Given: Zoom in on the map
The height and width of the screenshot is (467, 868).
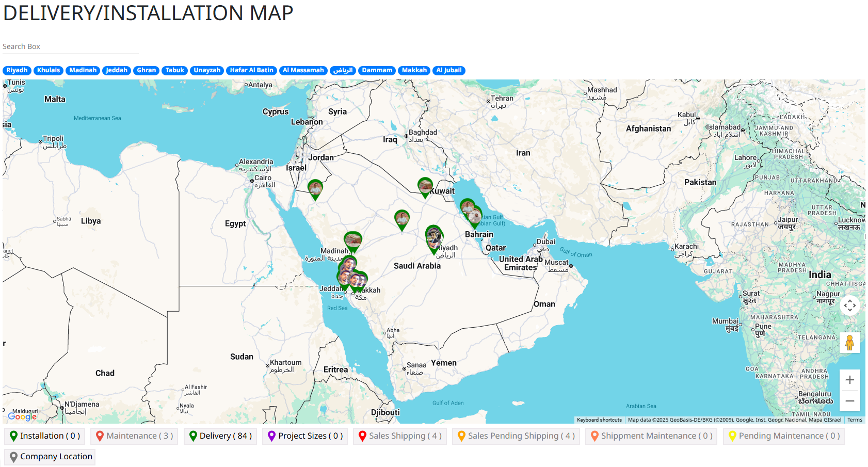Looking at the screenshot, I should [x=849, y=380].
